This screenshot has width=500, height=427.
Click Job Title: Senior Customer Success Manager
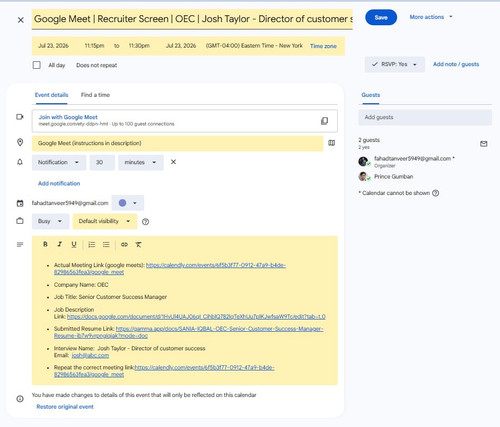click(x=110, y=297)
